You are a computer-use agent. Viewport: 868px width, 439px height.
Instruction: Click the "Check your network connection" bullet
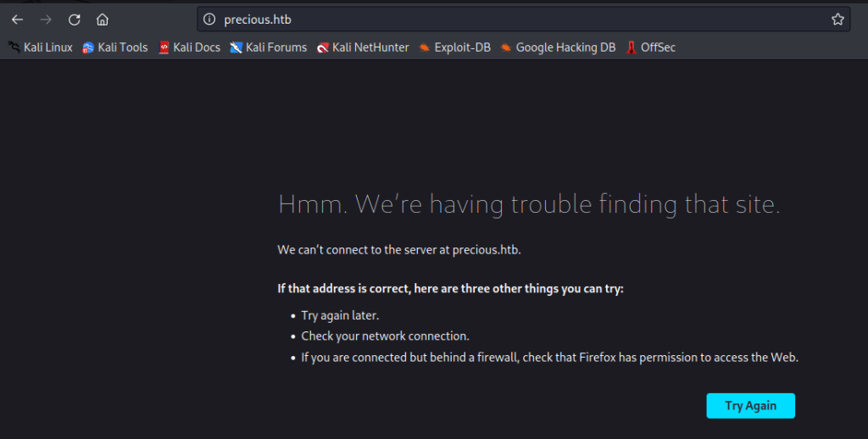[x=385, y=336]
